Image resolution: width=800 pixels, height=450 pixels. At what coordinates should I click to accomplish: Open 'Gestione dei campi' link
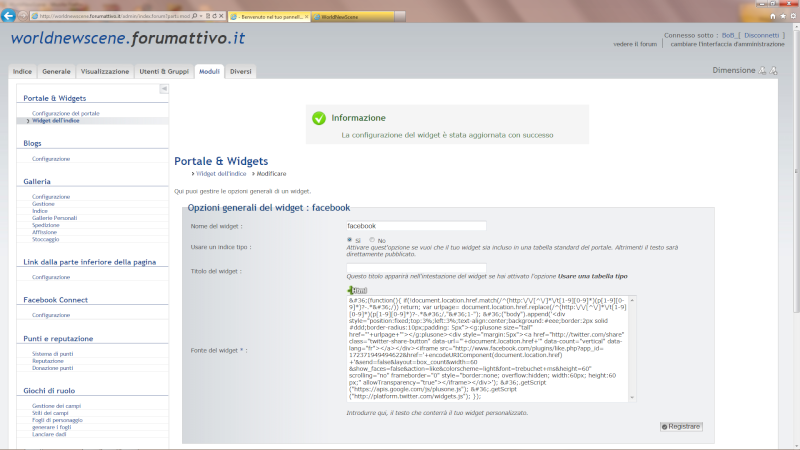coord(56,406)
